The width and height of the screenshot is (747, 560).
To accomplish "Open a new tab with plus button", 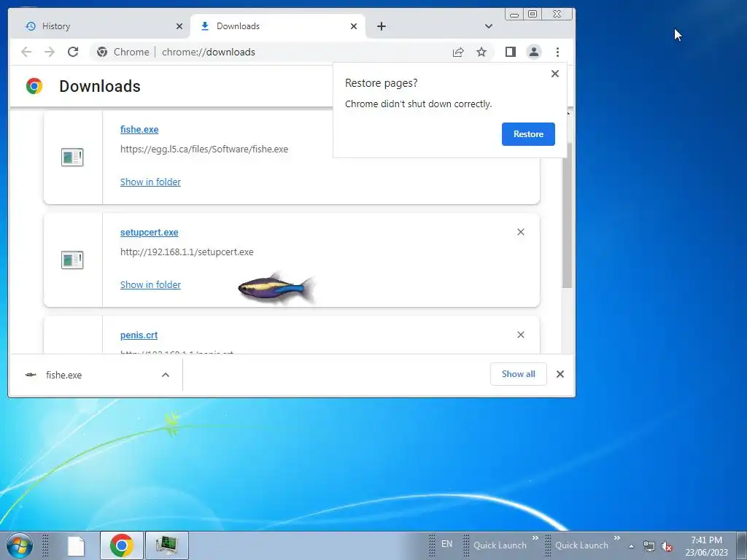I will point(381,26).
